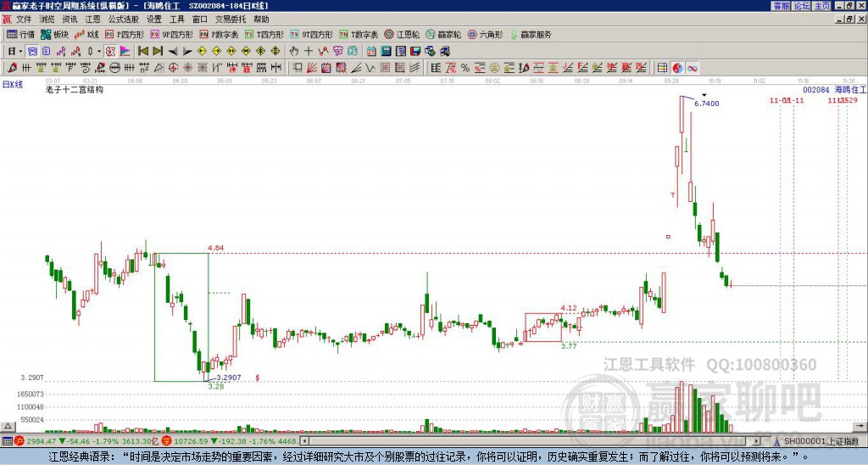Open the 交易委托 menu
Viewport: 868px width, 465px height.
(231, 20)
